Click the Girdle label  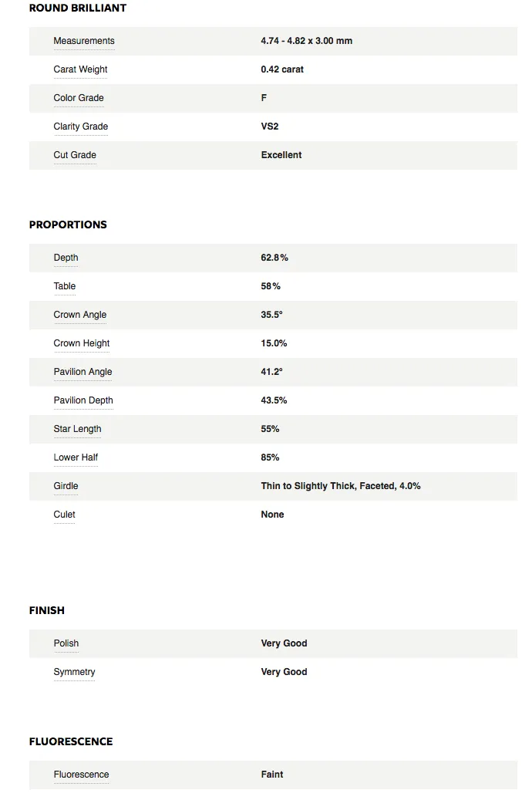click(x=66, y=486)
